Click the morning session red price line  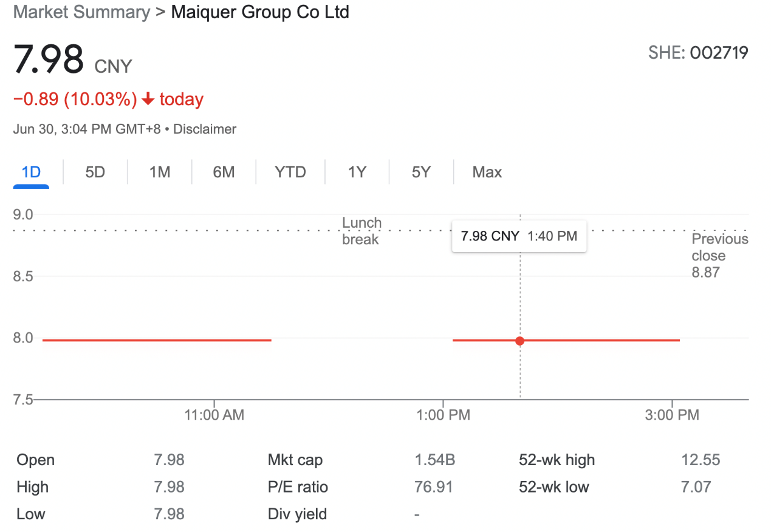157,340
